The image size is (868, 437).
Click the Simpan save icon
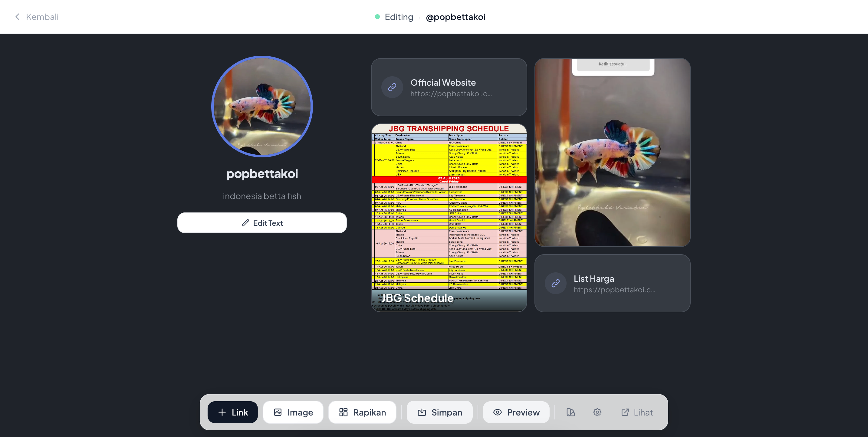[422, 412]
